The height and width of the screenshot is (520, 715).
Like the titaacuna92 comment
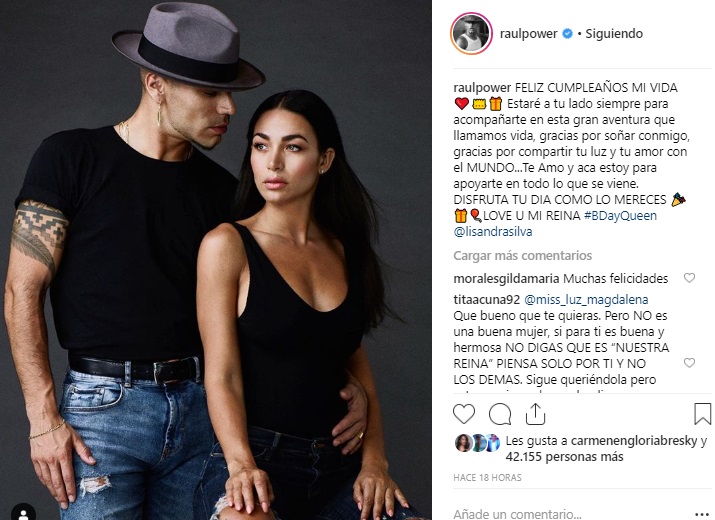[x=689, y=363]
